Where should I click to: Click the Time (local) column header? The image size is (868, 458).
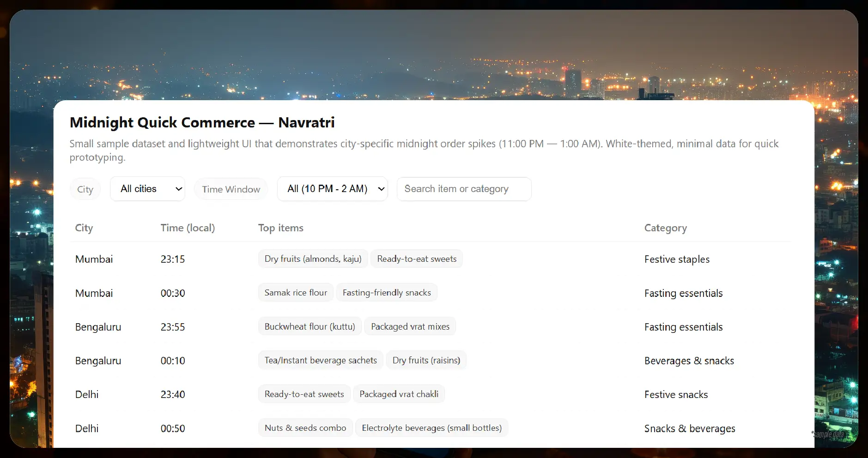[188, 228]
